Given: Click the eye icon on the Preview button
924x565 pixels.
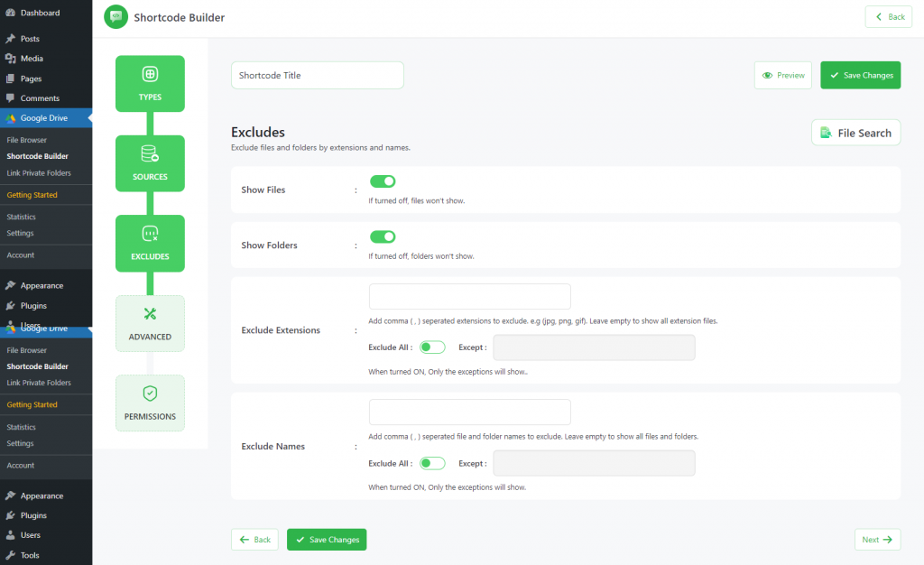Looking at the screenshot, I should click(x=767, y=76).
